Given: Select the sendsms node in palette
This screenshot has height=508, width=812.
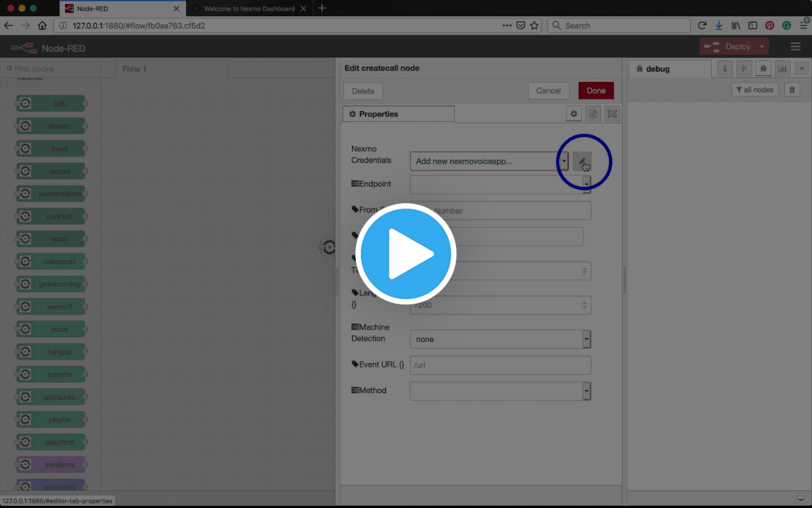Looking at the screenshot, I should point(51,465).
